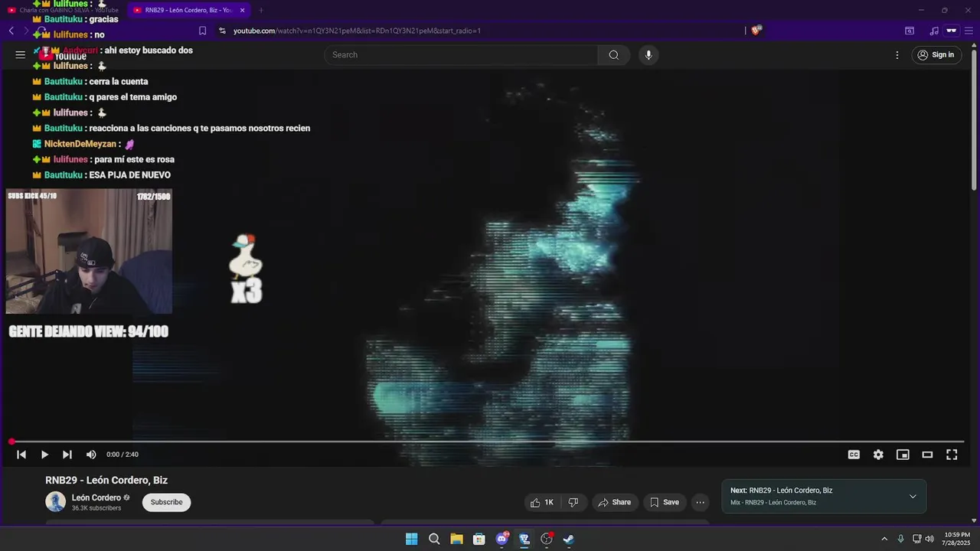Play the RNB29 video

coord(44,455)
